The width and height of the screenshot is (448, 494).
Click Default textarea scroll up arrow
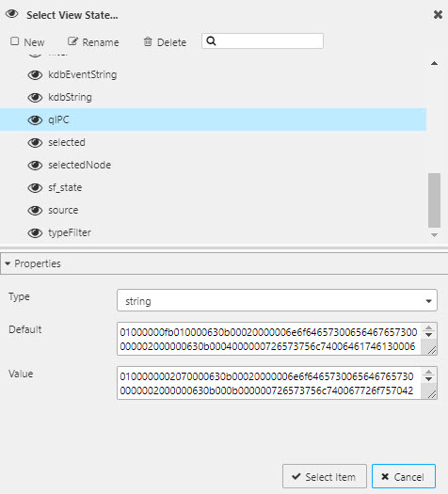click(x=429, y=328)
